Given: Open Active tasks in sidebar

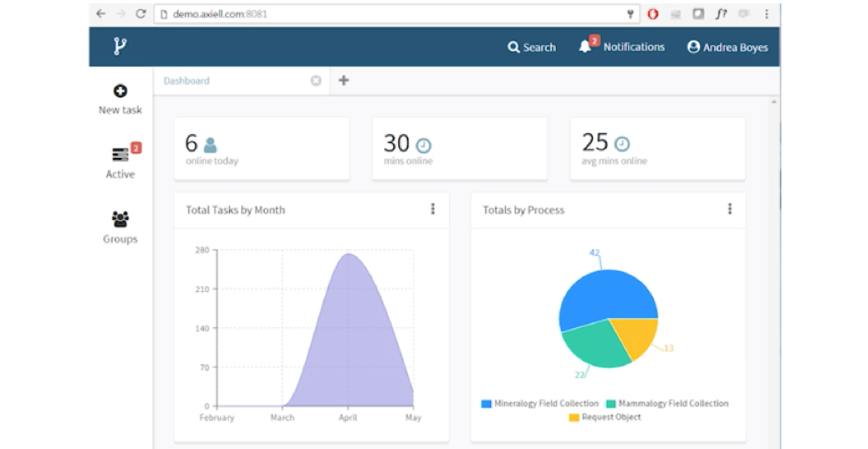Looking at the screenshot, I should (x=120, y=162).
